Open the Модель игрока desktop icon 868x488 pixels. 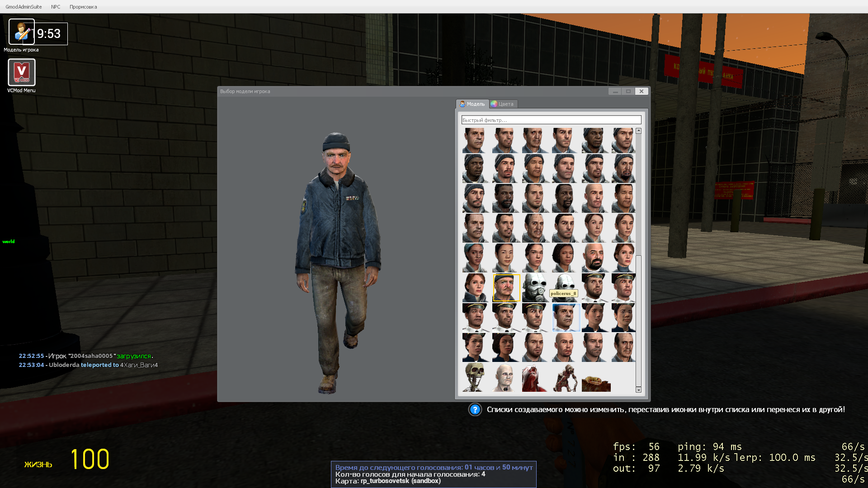point(21,32)
